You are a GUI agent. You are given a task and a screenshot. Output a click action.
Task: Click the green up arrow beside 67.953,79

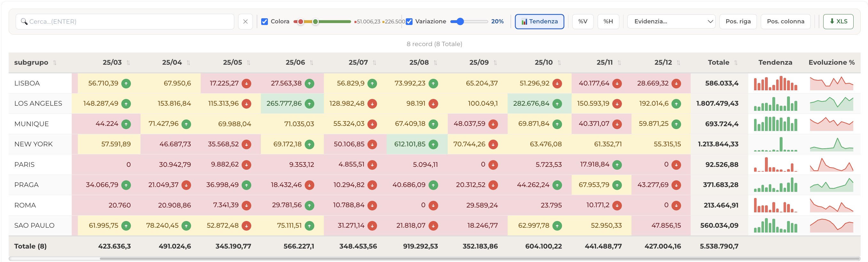coord(617,185)
